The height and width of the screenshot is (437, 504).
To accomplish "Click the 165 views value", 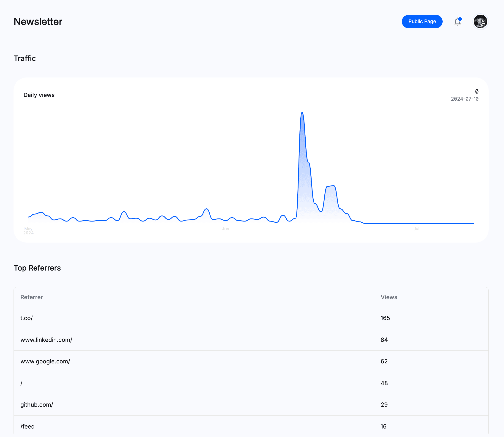I will click(x=385, y=318).
